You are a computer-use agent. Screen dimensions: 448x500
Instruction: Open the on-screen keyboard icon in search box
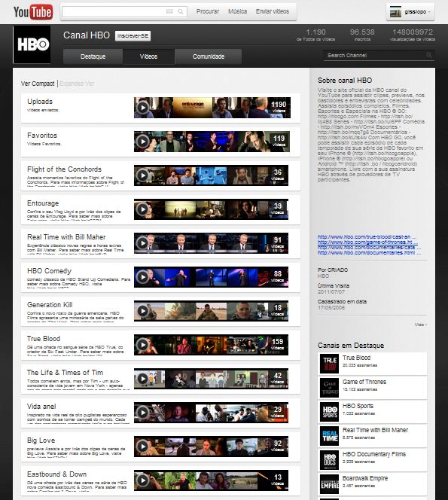coord(169,11)
